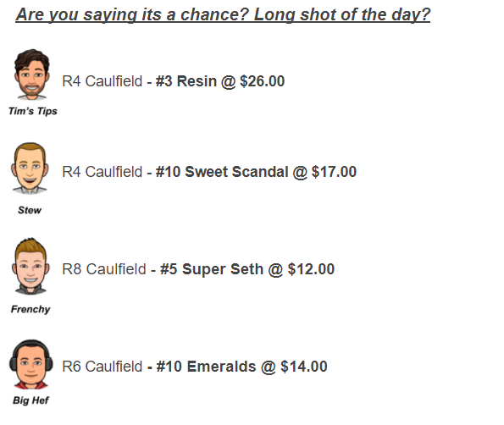Click 'R4 Caulfield' text beside Tim's Tips
The width and height of the screenshot is (504, 425).
102,81
